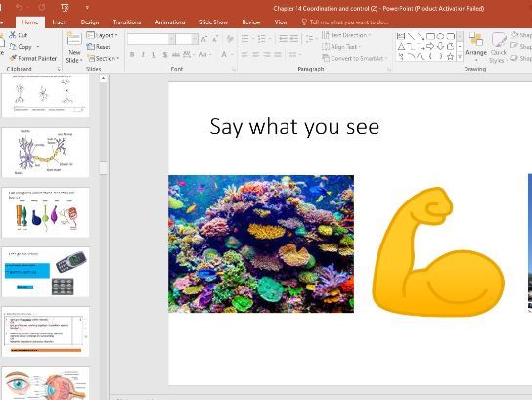Screen dimensions: 532x400
Task: Open the font size combo box dropdown
Action: click(x=195, y=39)
